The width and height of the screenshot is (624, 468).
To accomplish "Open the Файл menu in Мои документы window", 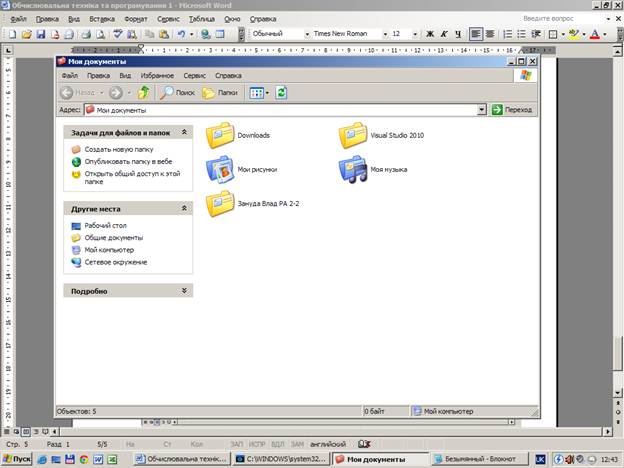I will click(x=69, y=76).
